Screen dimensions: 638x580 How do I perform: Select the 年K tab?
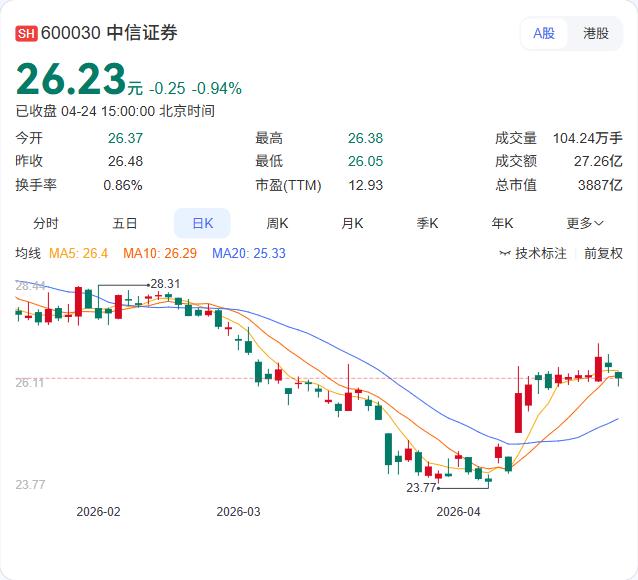(x=502, y=223)
